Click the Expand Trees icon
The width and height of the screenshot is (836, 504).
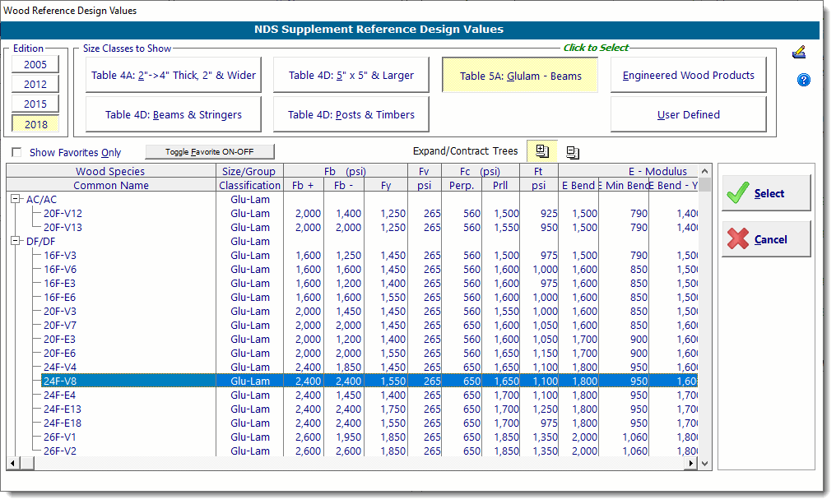pos(541,151)
